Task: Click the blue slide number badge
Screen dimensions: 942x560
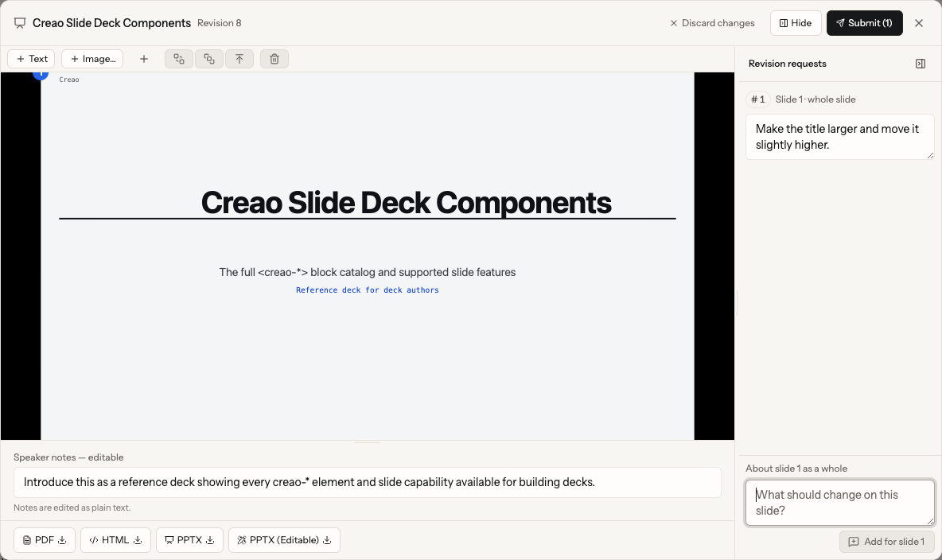Action: 41,75
